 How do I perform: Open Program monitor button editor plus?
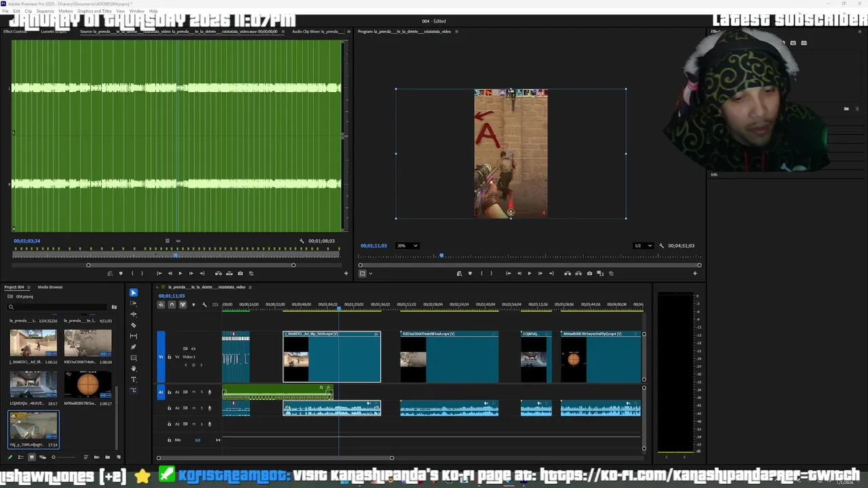(694, 273)
